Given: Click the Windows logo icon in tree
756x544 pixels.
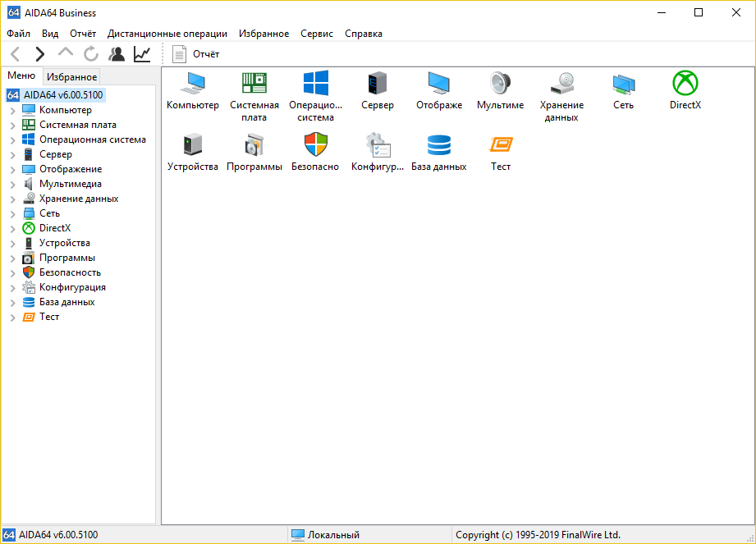Looking at the screenshot, I should [x=29, y=139].
